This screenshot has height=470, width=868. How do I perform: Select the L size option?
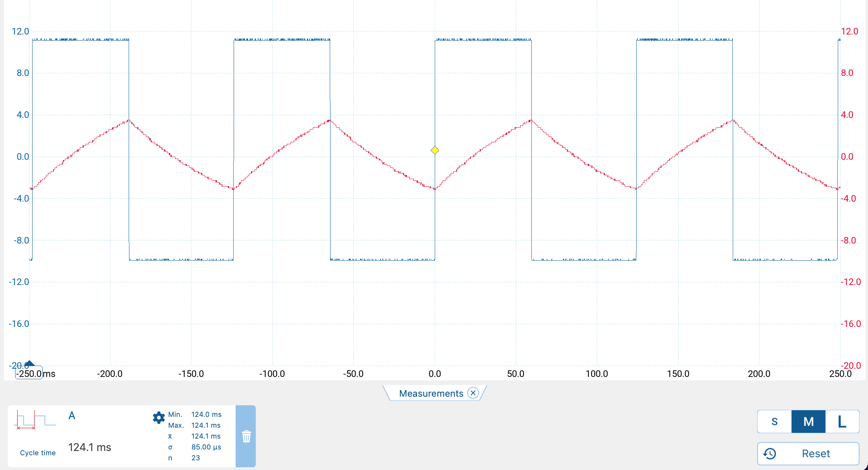point(842,422)
